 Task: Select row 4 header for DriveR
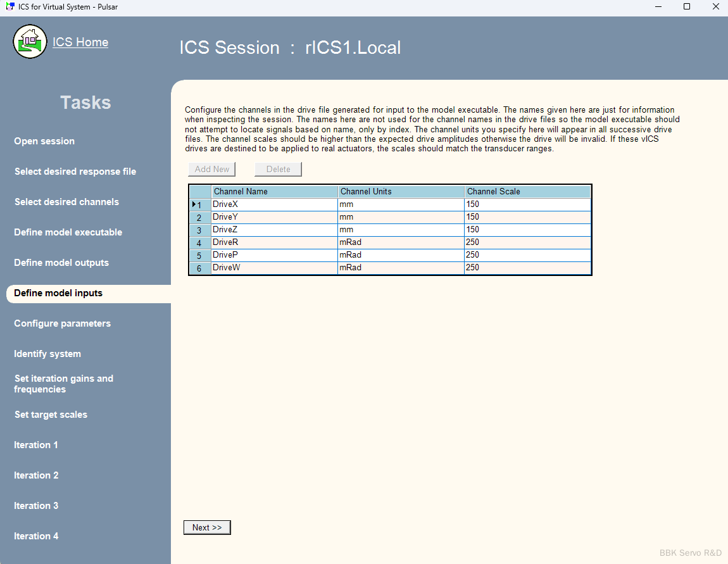pyautogui.click(x=199, y=243)
